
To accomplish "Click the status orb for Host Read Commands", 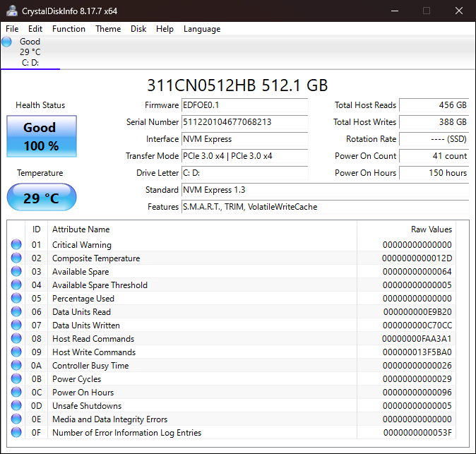I will coord(16,338).
